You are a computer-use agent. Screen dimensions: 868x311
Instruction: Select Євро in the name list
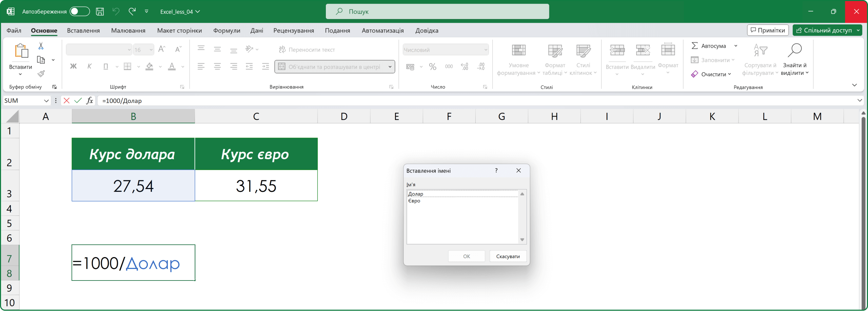tap(414, 201)
